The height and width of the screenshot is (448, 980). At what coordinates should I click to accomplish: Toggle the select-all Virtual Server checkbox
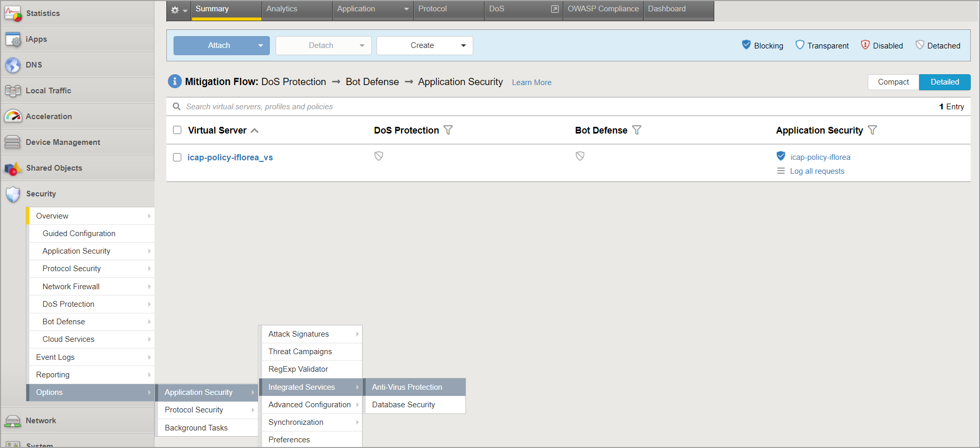pos(177,130)
